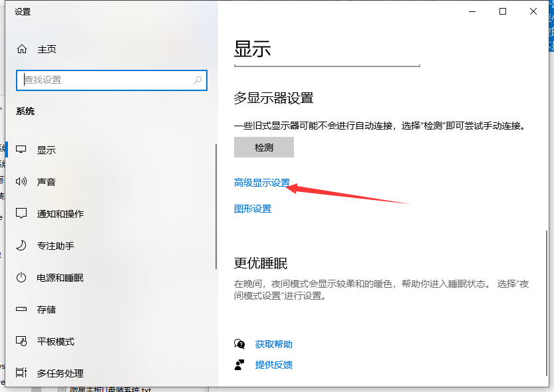Maximize the 设置 window
Viewport: 554px width, 392px height.
(x=503, y=11)
